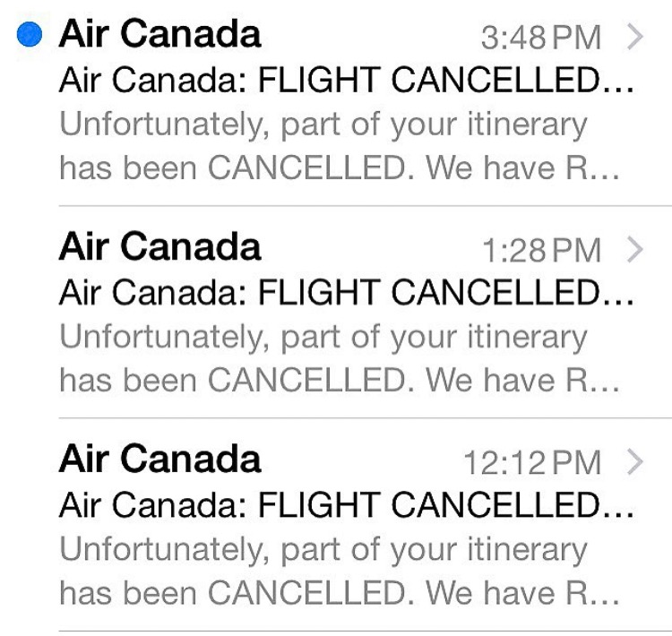The image size is (672, 636).
Task: Click the 1:28 PM timestamp
Action: (540, 251)
